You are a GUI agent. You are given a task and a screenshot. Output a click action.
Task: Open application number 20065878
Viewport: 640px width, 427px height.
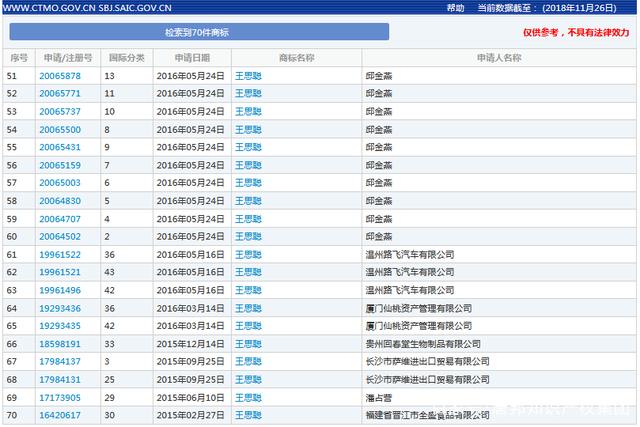tap(60, 76)
